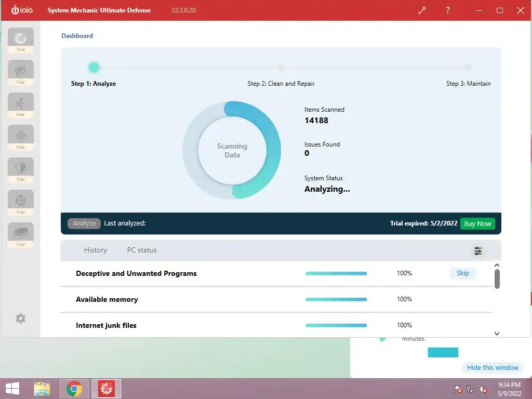Click the Dashboard breadcrumb
This screenshot has height=399, width=532.
tap(77, 36)
